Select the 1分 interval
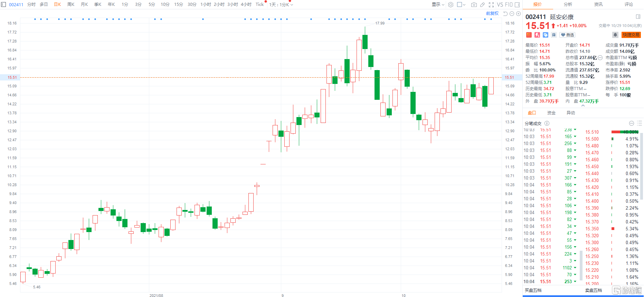This screenshot has height=297, width=644. click(x=125, y=4)
